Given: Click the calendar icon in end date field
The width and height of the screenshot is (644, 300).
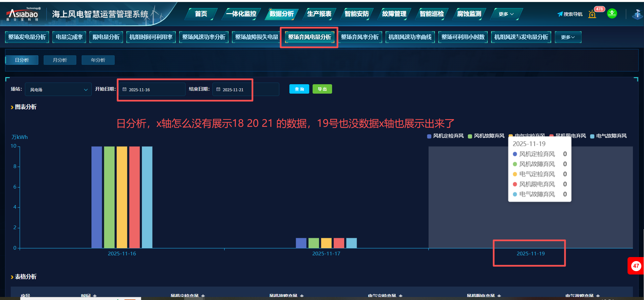Looking at the screenshot, I should (x=218, y=90).
